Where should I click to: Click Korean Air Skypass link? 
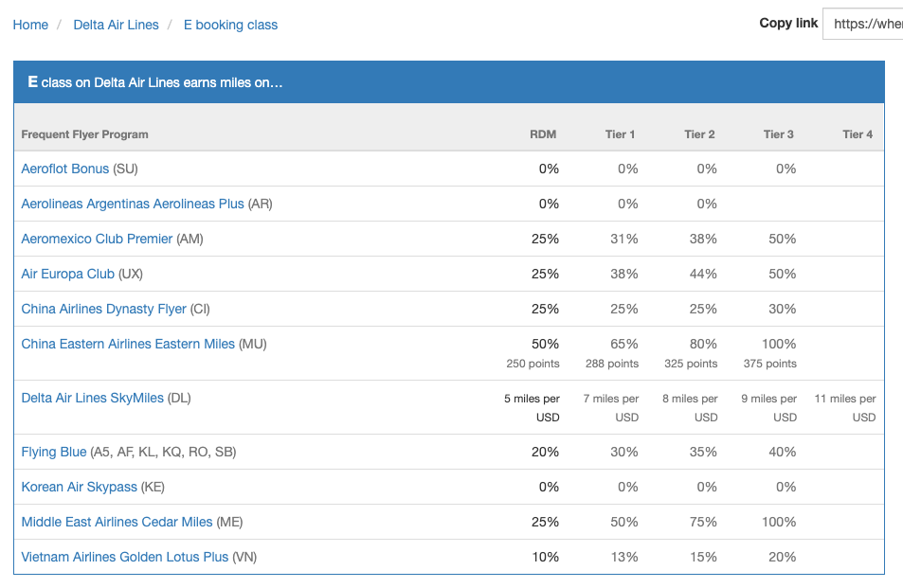80,487
